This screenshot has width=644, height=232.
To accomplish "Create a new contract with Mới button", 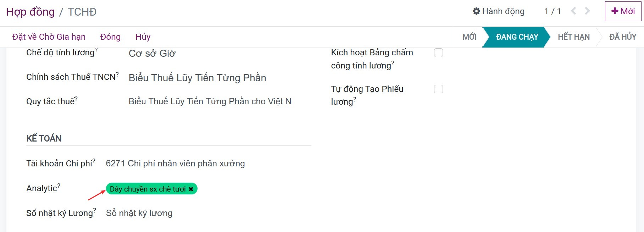I will pyautogui.click(x=623, y=11).
